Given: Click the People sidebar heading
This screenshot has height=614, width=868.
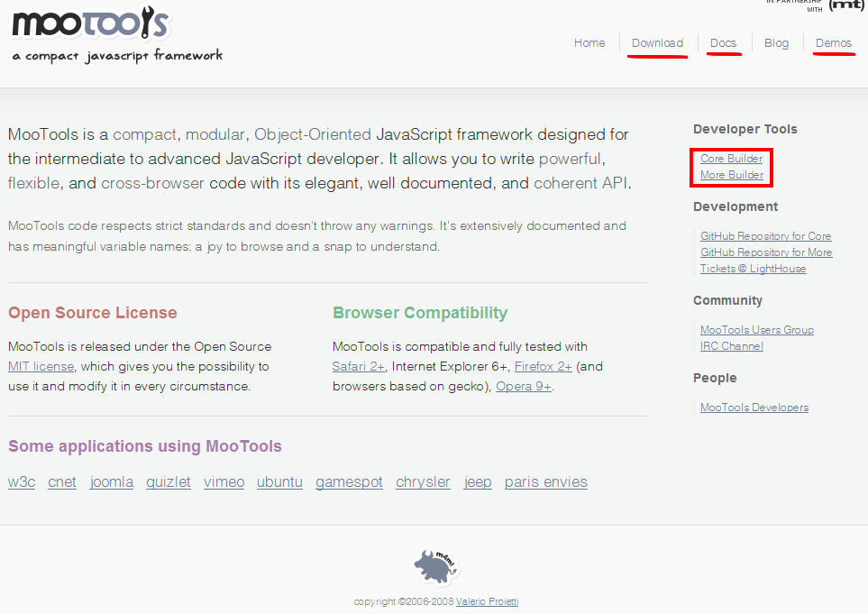Looking at the screenshot, I should coord(715,378).
